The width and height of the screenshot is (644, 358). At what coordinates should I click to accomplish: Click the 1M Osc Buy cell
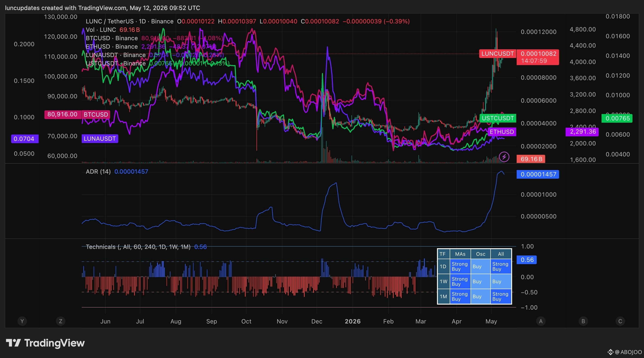pyautogui.click(x=481, y=296)
